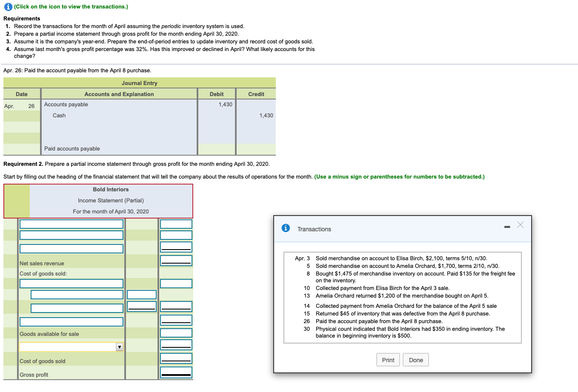
Task: Click the Print button in the Transactions dialog
Action: (388, 360)
